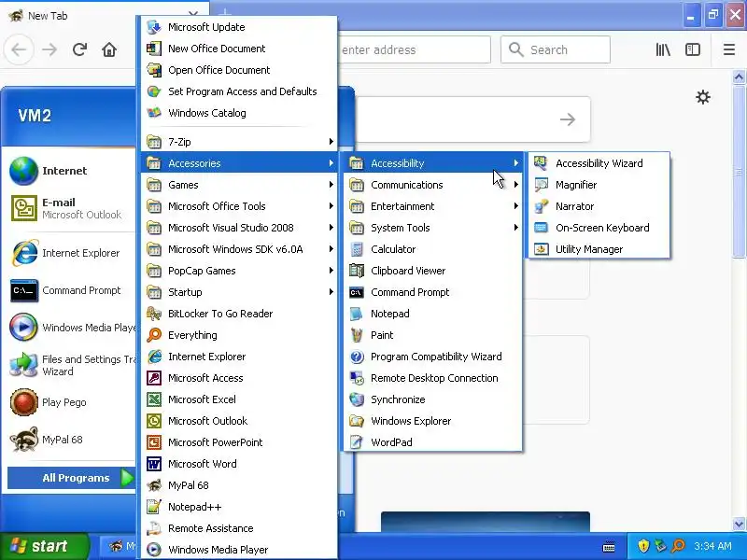Open Internet pinned item in Start menu
The width and height of the screenshot is (747, 560).
(70, 171)
